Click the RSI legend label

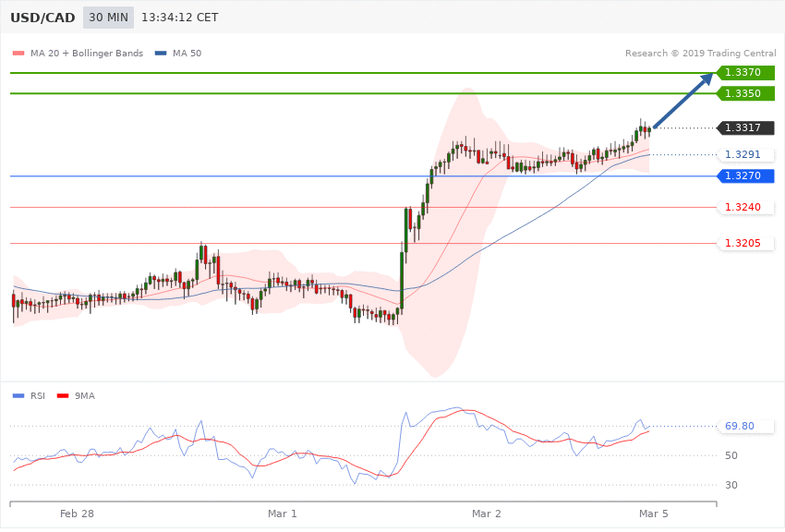coord(38,396)
